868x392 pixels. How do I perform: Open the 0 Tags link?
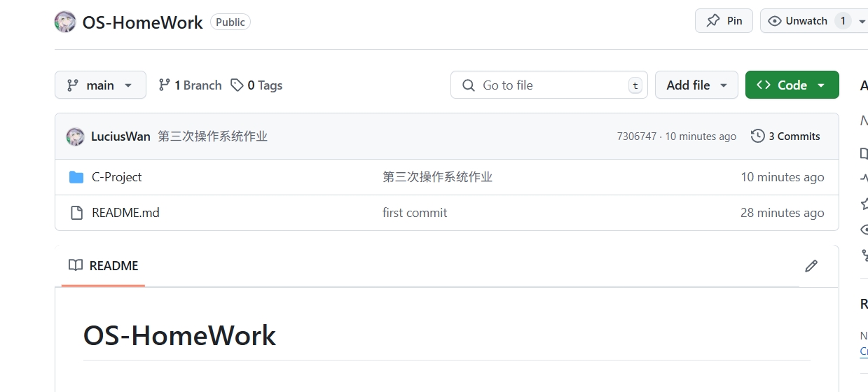pyautogui.click(x=256, y=85)
